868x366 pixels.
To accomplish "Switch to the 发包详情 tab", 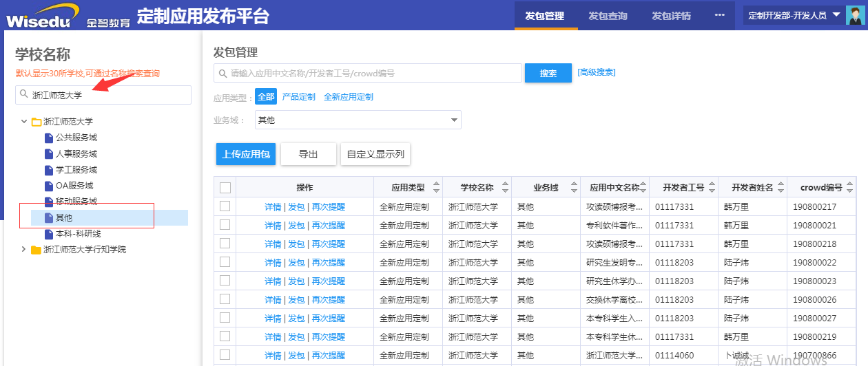I will [x=671, y=16].
